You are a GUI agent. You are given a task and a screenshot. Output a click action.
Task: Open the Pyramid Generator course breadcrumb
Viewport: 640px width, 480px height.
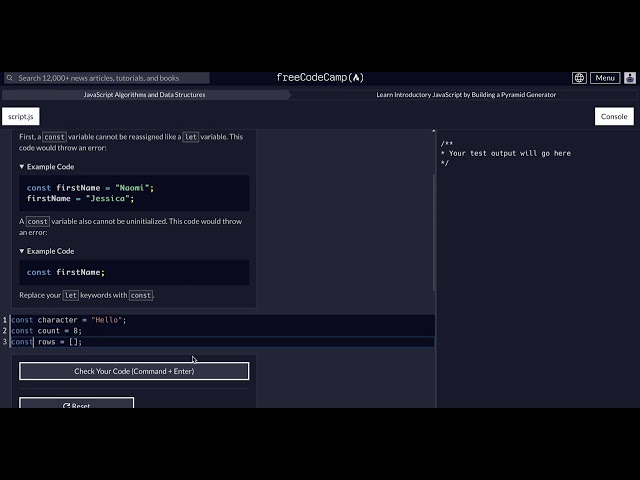click(466, 95)
